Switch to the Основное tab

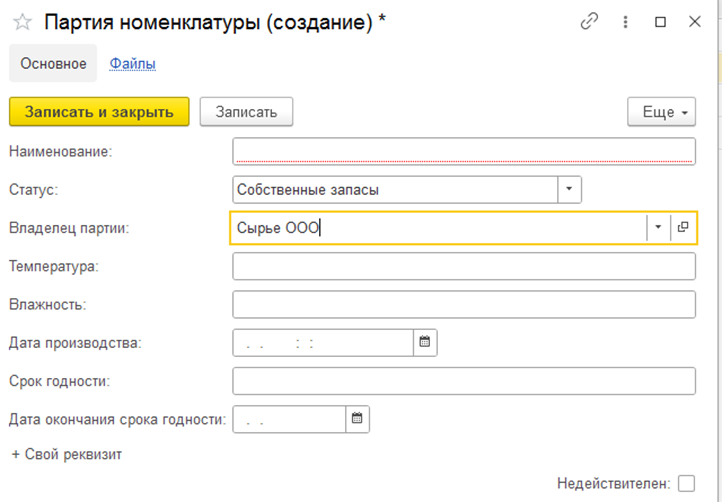53,63
